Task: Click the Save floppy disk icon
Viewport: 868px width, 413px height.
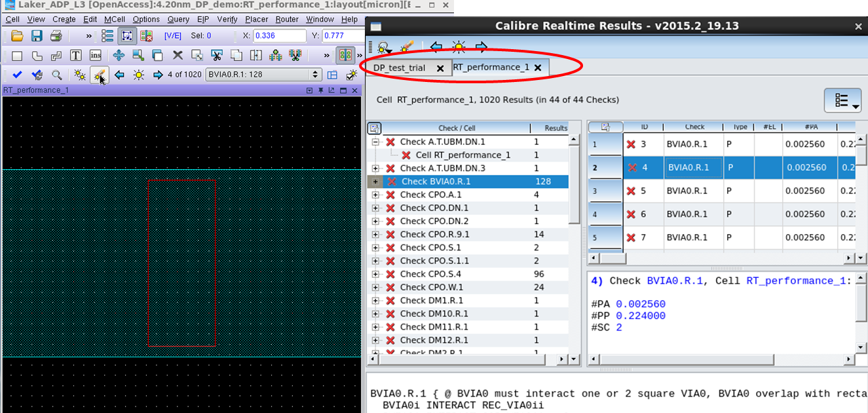Action: click(37, 35)
